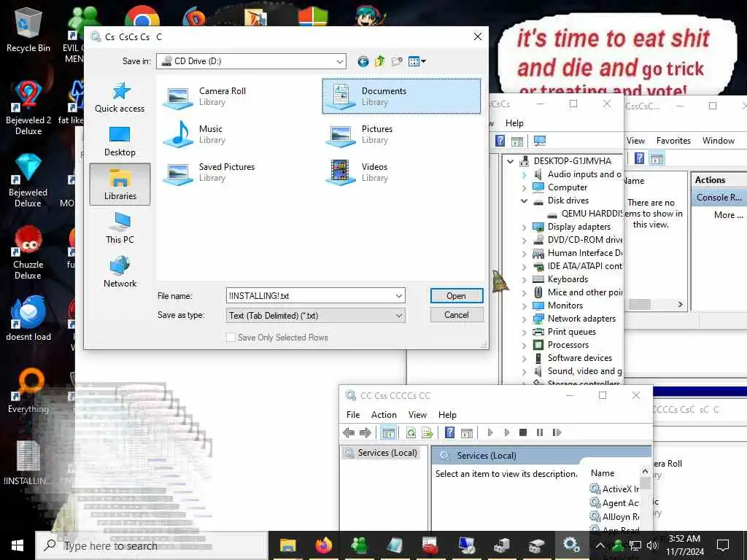Expand Audio inputs and outputs node
Image resolution: width=747 pixels, height=560 pixels.
tap(524, 174)
